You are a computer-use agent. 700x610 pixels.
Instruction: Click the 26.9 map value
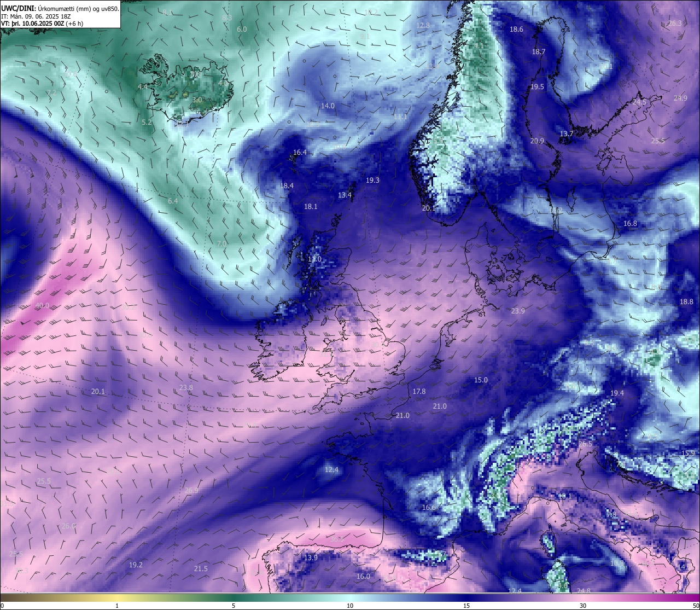(191, 491)
